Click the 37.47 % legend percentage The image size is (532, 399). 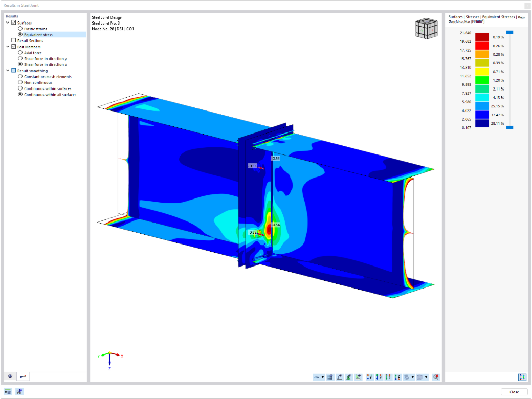[x=497, y=115]
